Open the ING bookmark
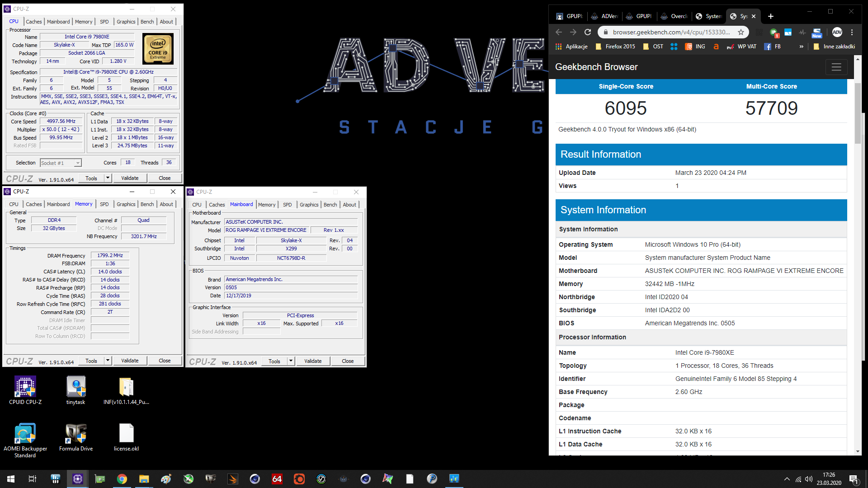The width and height of the screenshot is (868, 488). (695, 47)
